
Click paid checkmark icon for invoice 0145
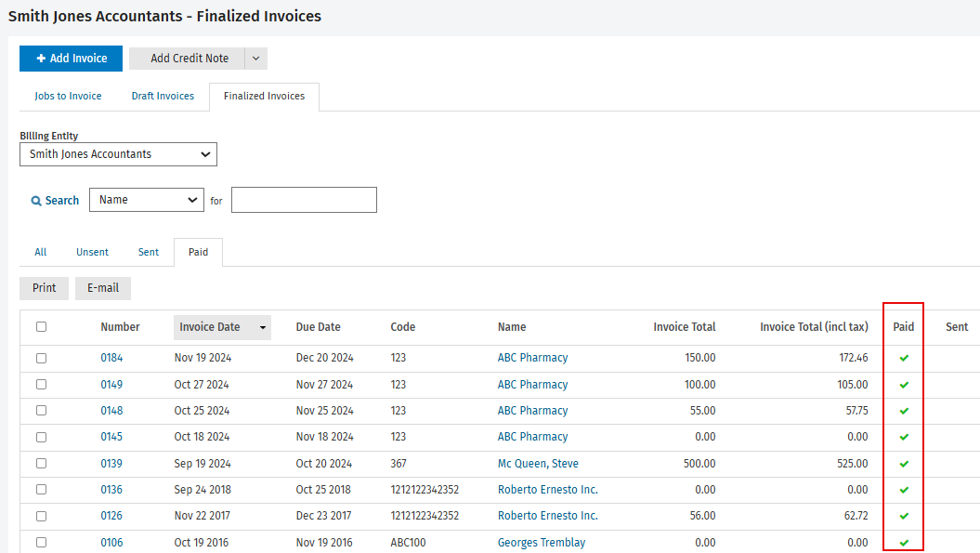tap(904, 437)
